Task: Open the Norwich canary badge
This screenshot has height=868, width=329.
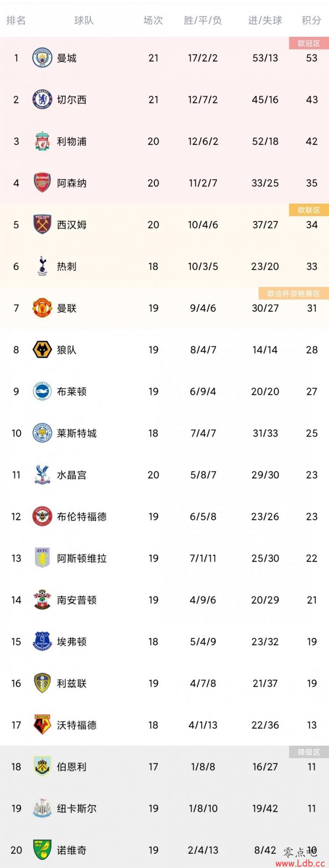Action: point(43,850)
